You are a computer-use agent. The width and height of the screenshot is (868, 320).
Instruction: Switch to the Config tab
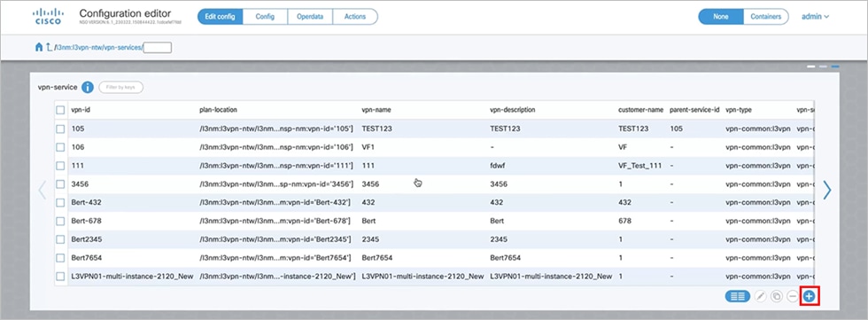(265, 17)
